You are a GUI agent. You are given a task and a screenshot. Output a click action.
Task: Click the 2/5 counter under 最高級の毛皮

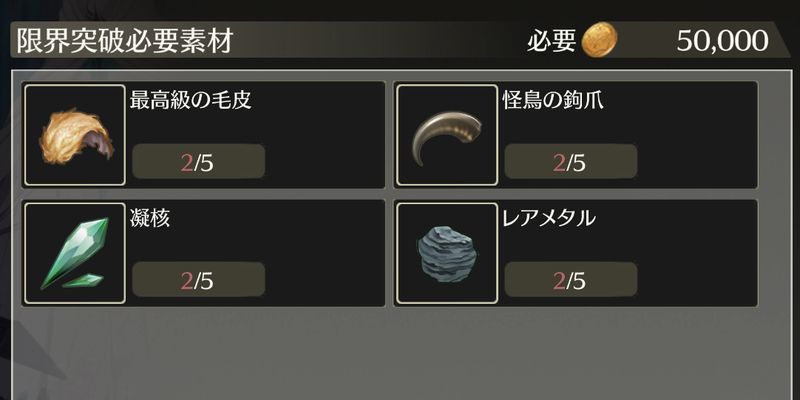click(198, 162)
